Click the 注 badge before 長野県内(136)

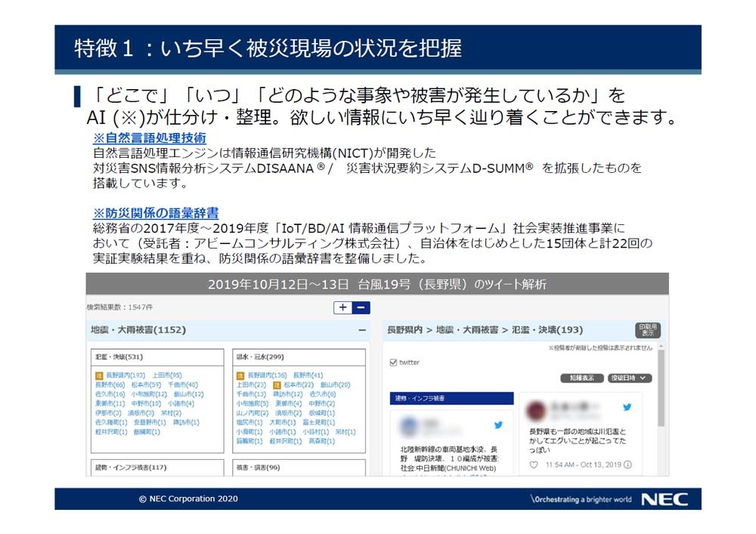point(240,375)
